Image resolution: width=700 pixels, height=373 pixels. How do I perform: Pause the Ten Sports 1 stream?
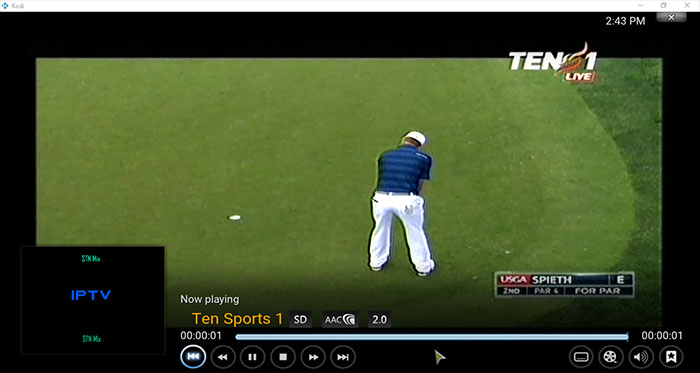pos(253,357)
